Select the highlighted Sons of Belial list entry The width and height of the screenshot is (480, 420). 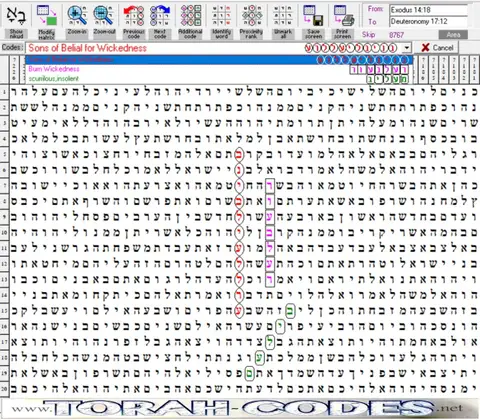click(x=219, y=60)
